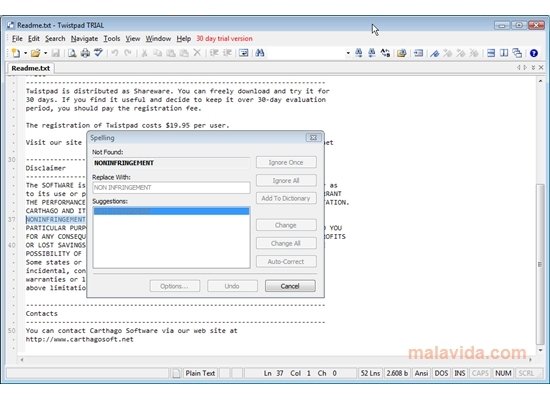Click the Change button in Spelling dialog
The height and width of the screenshot is (400, 550).
[x=286, y=225]
